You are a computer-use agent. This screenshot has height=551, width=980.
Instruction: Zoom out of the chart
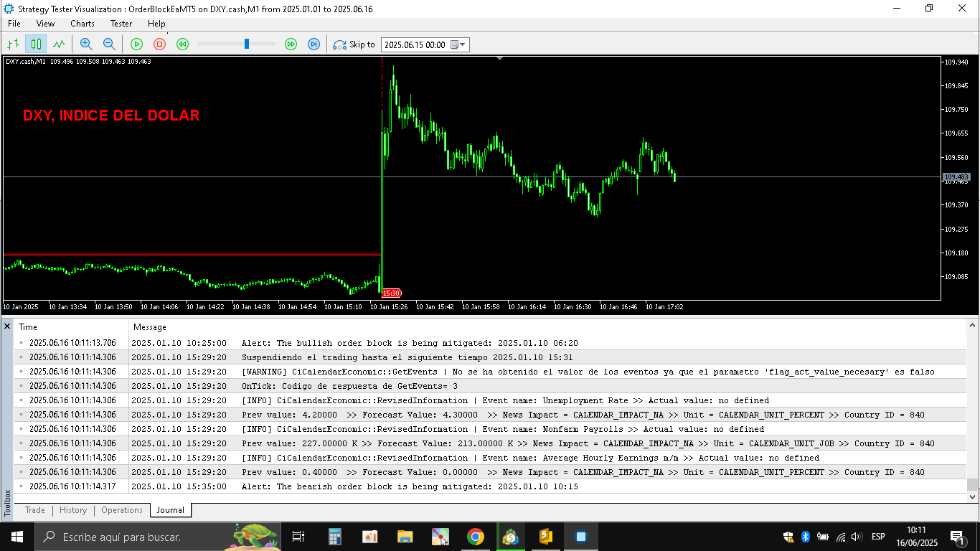click(x=109, y=44)
